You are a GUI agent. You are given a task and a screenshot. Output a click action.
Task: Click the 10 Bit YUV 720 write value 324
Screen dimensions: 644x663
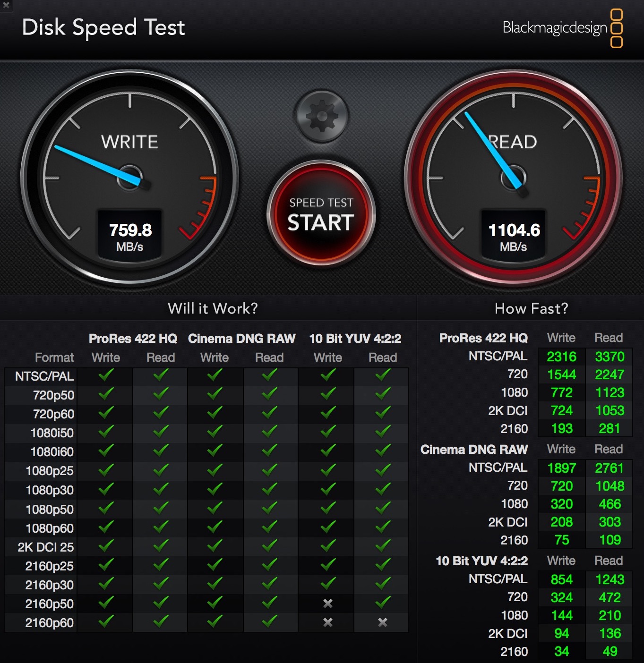click(561, 597)
